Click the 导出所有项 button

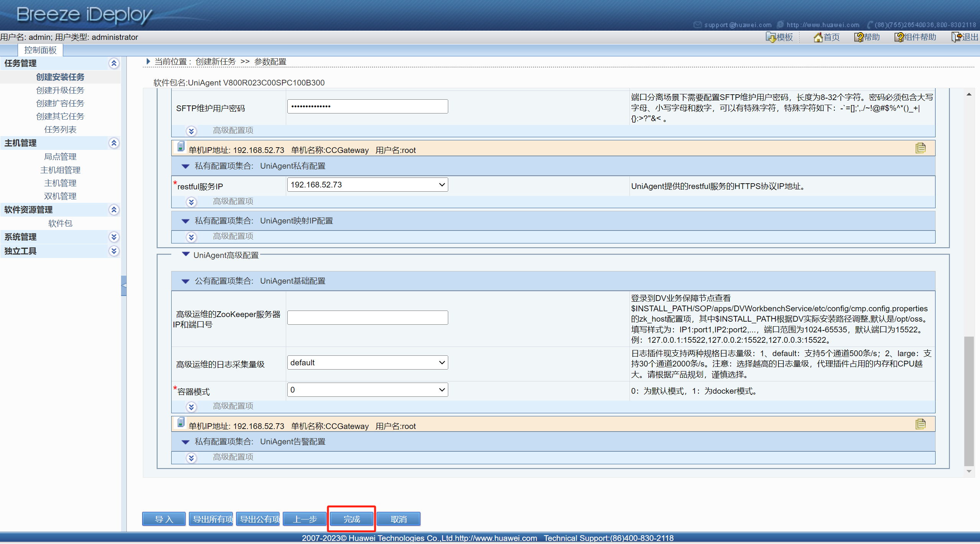pos(211,519)
